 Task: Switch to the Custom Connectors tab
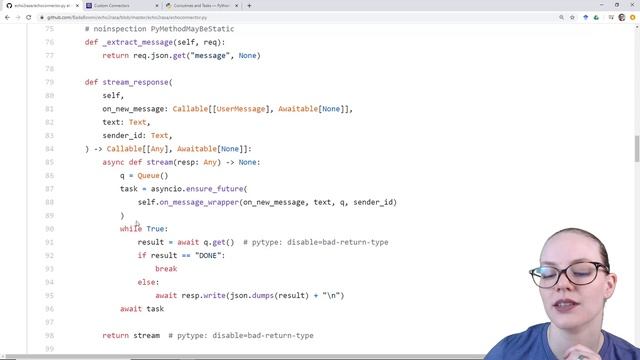(122, 6)
